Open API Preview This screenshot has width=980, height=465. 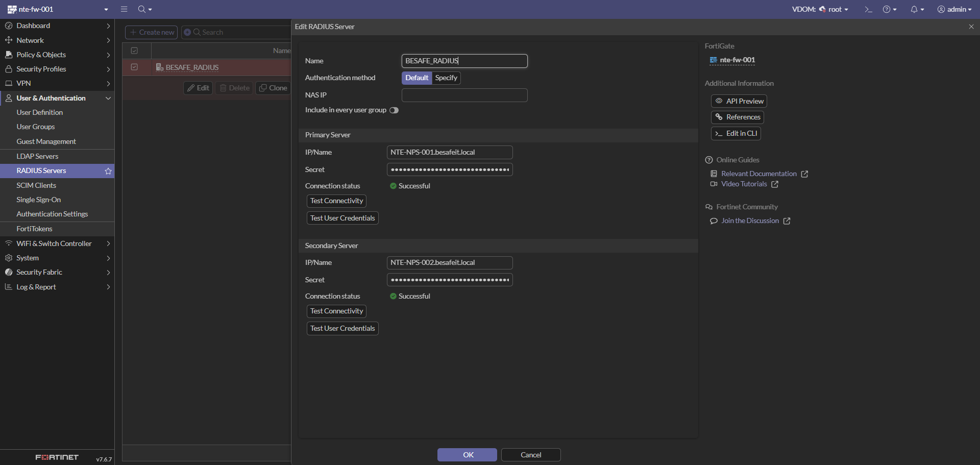pos(739,101)
